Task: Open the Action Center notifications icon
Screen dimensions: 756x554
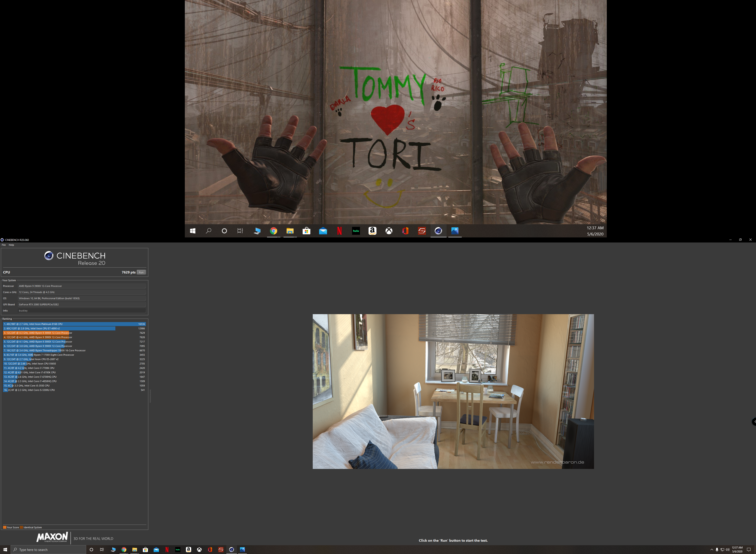Action: pyautogui.click(x=749, y=550)
